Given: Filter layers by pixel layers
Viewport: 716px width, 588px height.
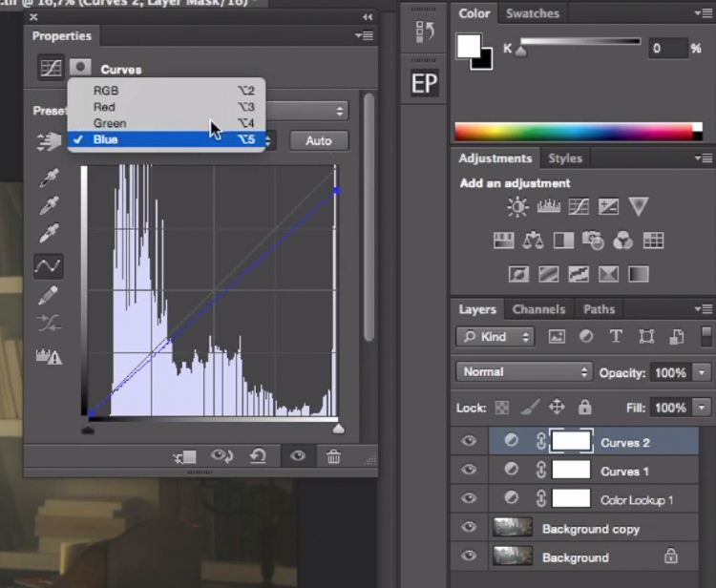Looking at the screenshot, I should coord(557,337).
